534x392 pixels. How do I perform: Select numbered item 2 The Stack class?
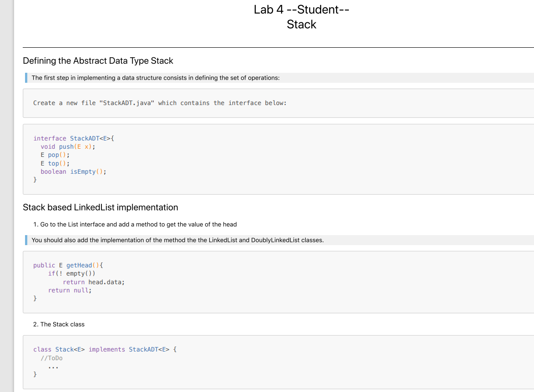point(59,324)
